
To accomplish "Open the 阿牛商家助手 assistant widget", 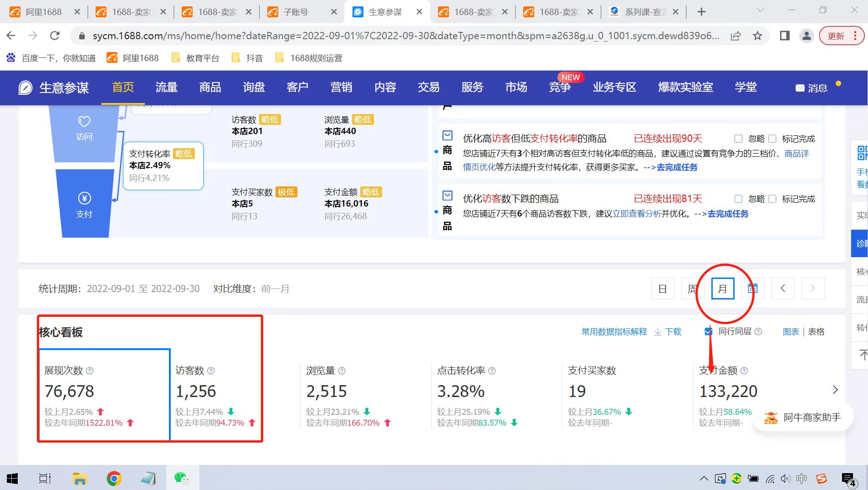I will click(802, 417).
